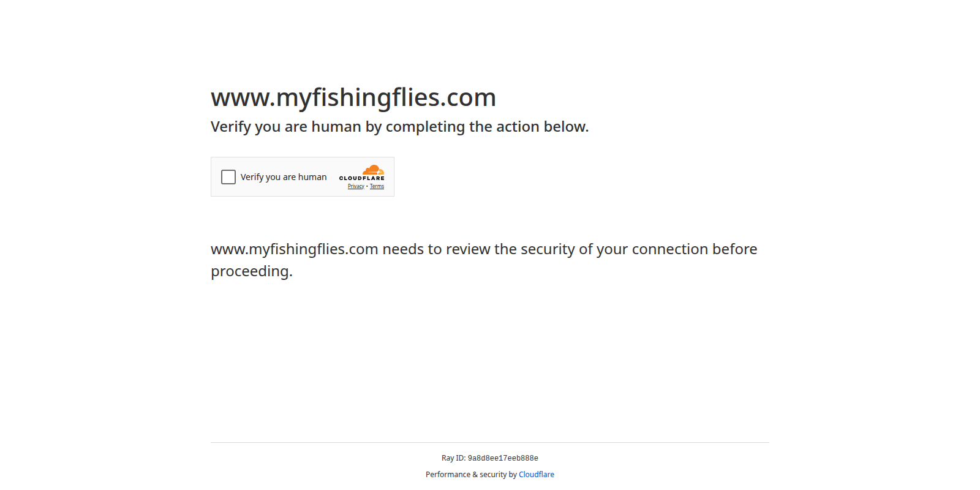Click the CLOUDFLARE wordmark in the widget
The image size is (980, 490).
click(x=361, y=178)
